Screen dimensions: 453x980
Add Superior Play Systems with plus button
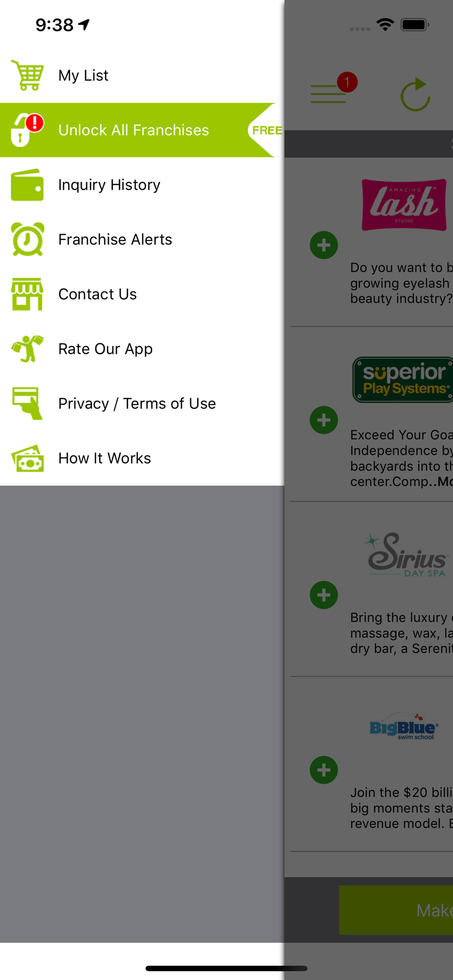pyautogui.click(x=324, y=420)
